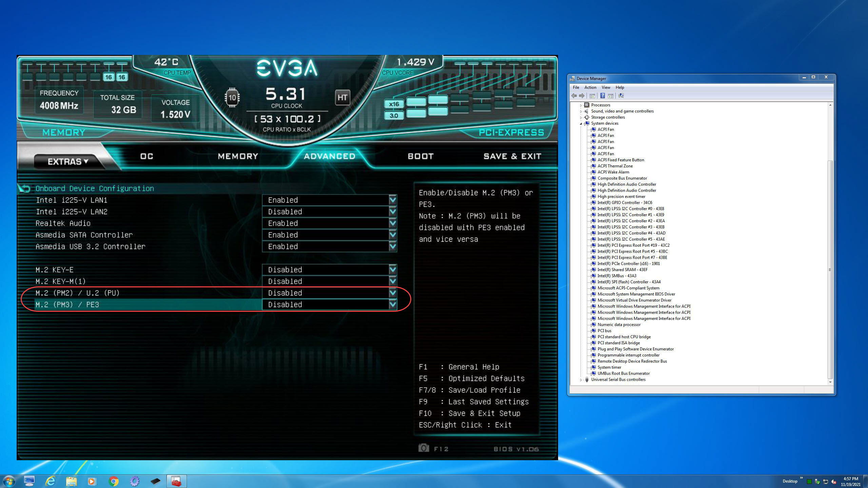
Task: Click Scan for hardware changes toolbar icon
Action: [621, 96]
